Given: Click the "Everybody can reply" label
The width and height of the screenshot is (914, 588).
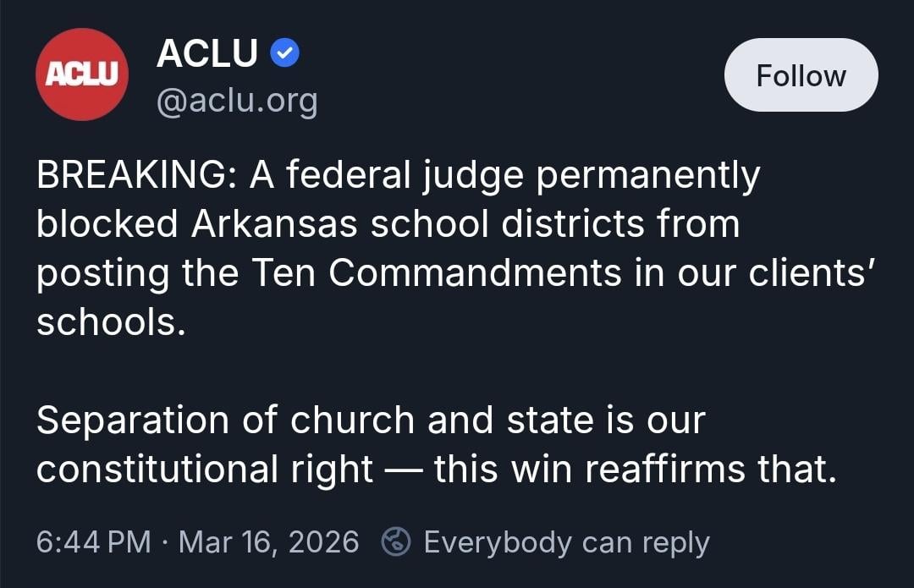Looking at the screenshot, I should pos(566,541).
